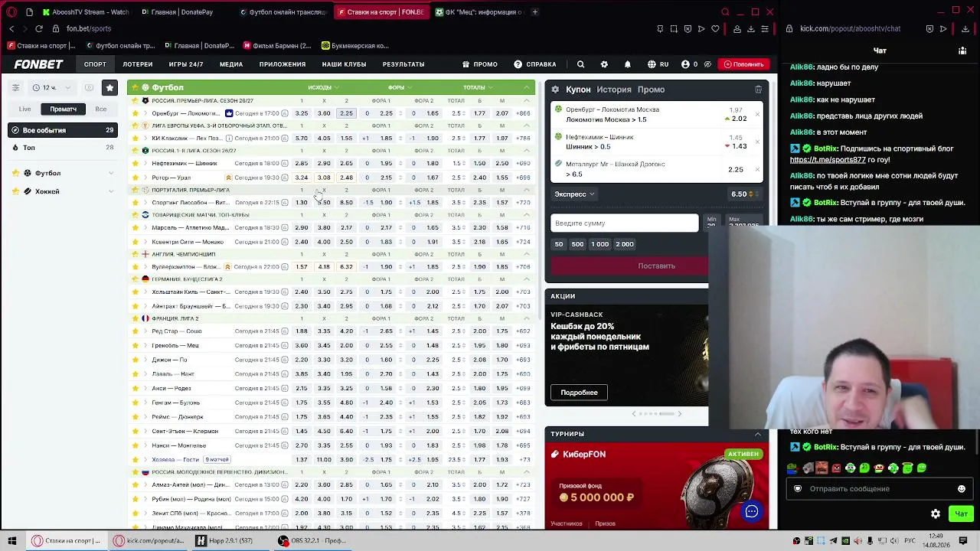Open the Игры 24/7 menu item

click(x=186, y=64)
